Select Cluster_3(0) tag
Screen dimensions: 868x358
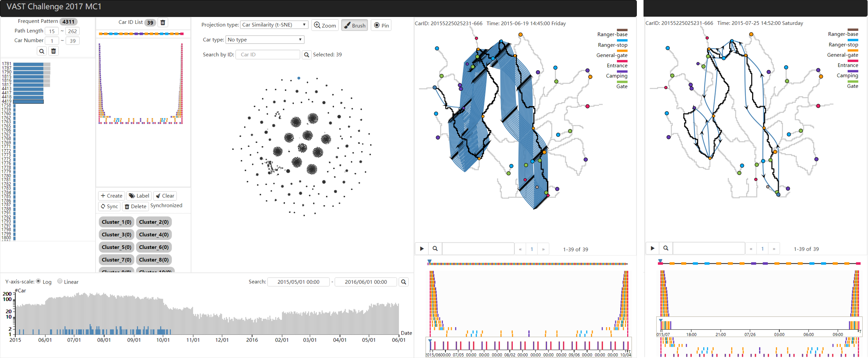click(x=116, y=235)
